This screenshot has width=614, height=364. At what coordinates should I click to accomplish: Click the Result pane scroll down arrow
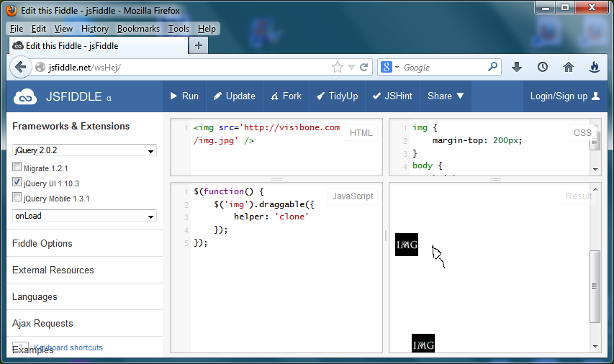[595, 346]
